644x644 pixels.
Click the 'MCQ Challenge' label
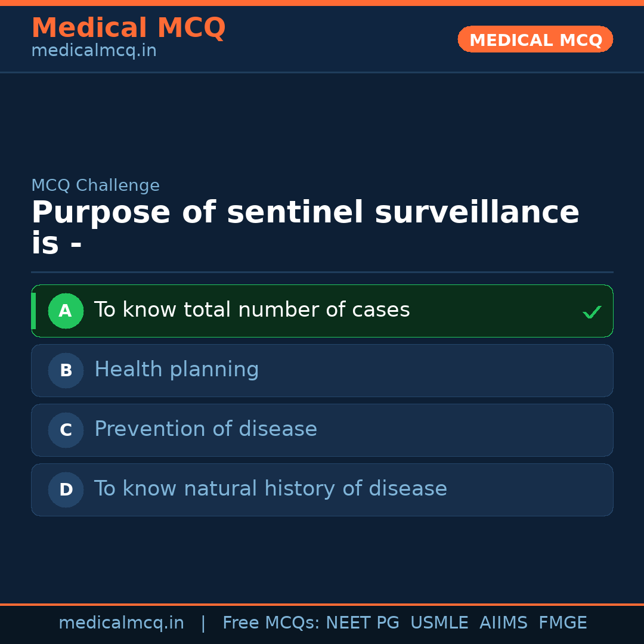[x=95, y=185]
